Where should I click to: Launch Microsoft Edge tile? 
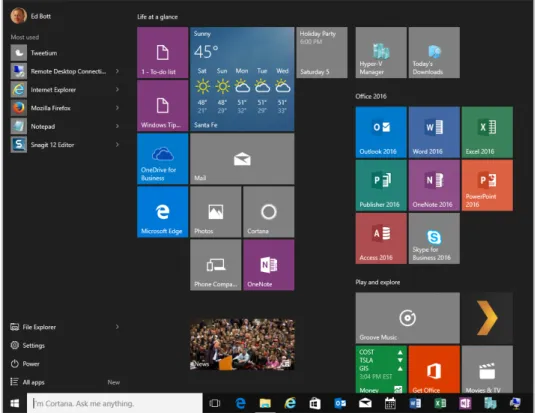click(x=163, y=212)
